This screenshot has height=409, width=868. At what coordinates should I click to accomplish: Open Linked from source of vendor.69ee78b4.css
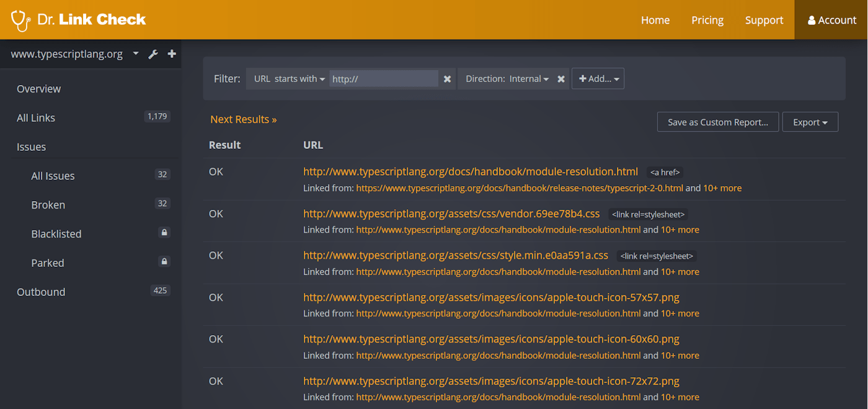point(498,230)
